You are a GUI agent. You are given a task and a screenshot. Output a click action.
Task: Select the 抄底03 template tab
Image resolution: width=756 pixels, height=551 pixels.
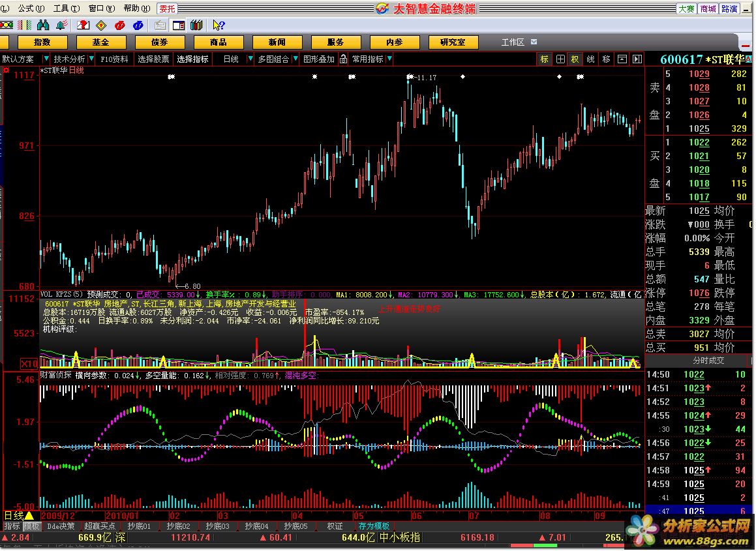pos(217,526)
